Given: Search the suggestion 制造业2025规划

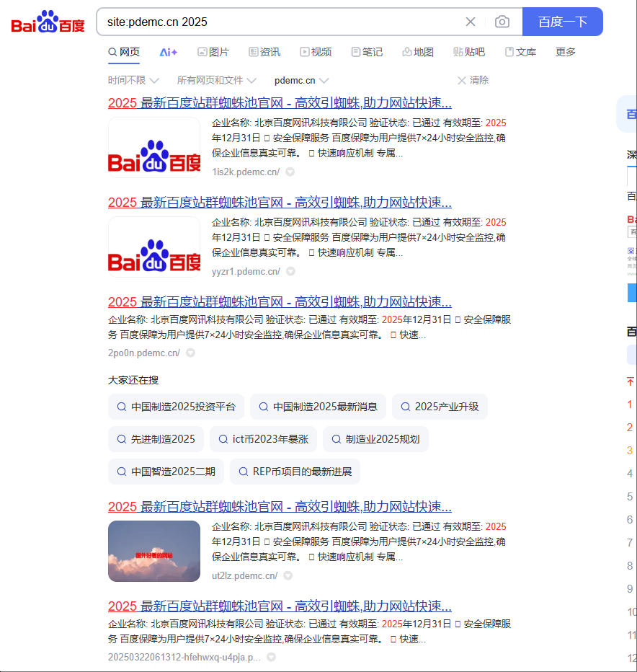Looking at the screenshot, I should (x=375, y=439).
